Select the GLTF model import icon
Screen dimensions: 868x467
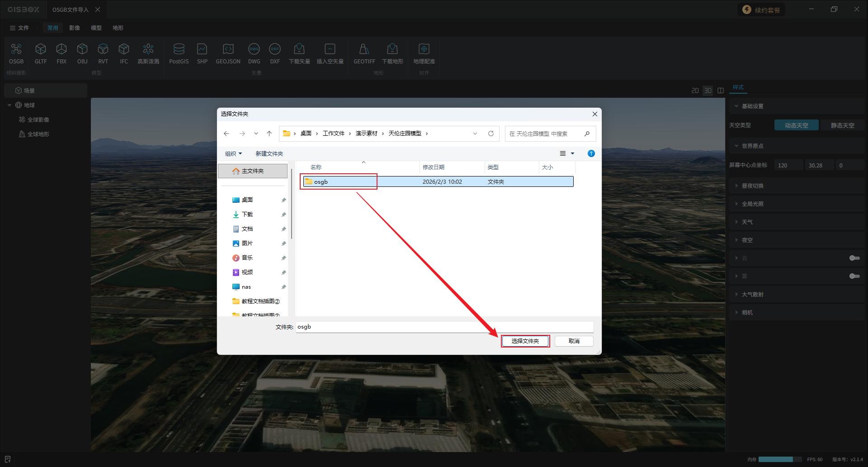pyautogui.click(x=41, y=49)
